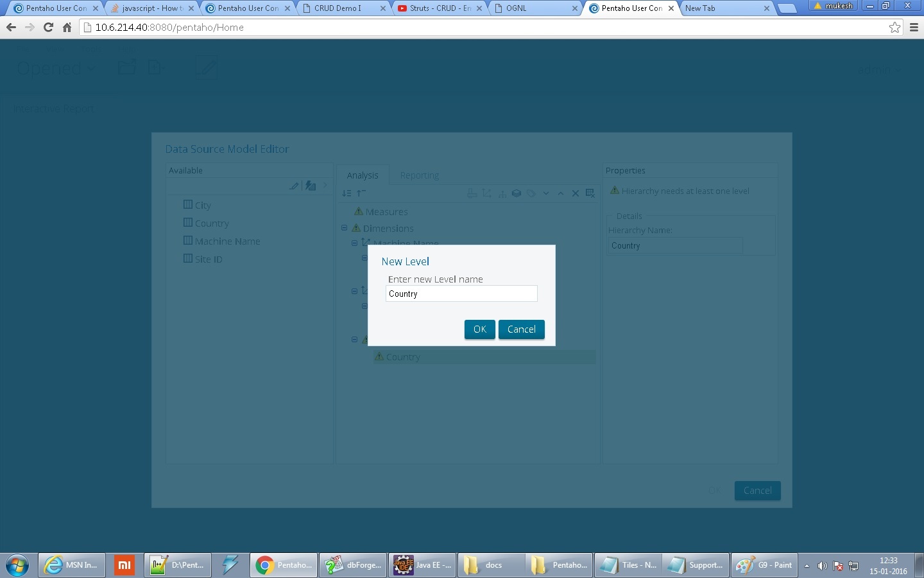Click the add level layers icon

tap(517, 193)
